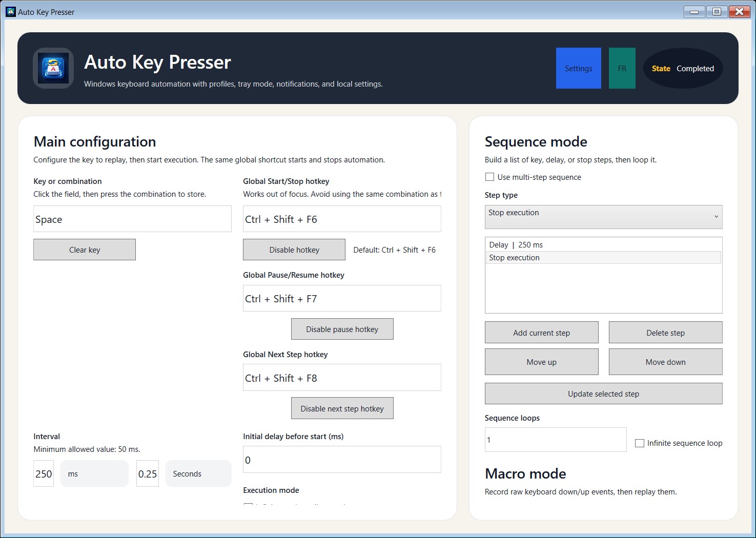Image resolution: width=756 pixels, height=538 pixels.
Task: Click the title bar app icon
Action: click(x=11, y=12)
